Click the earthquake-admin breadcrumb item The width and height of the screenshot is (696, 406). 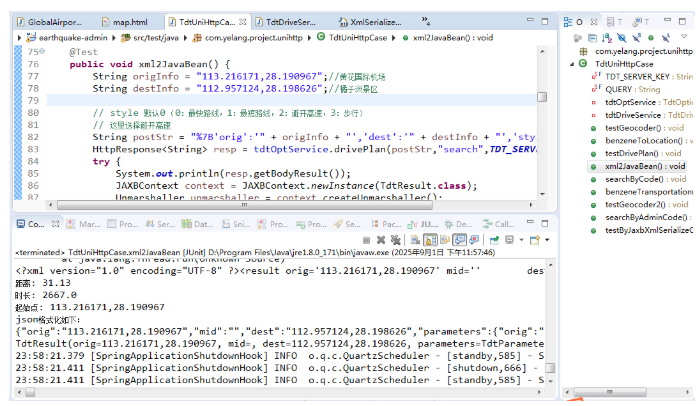pos(67,38)
